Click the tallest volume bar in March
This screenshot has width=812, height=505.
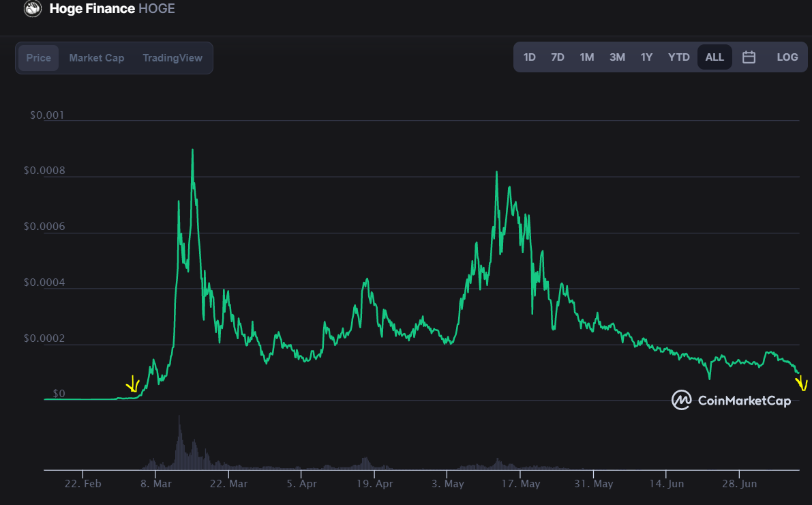[179, 442]
